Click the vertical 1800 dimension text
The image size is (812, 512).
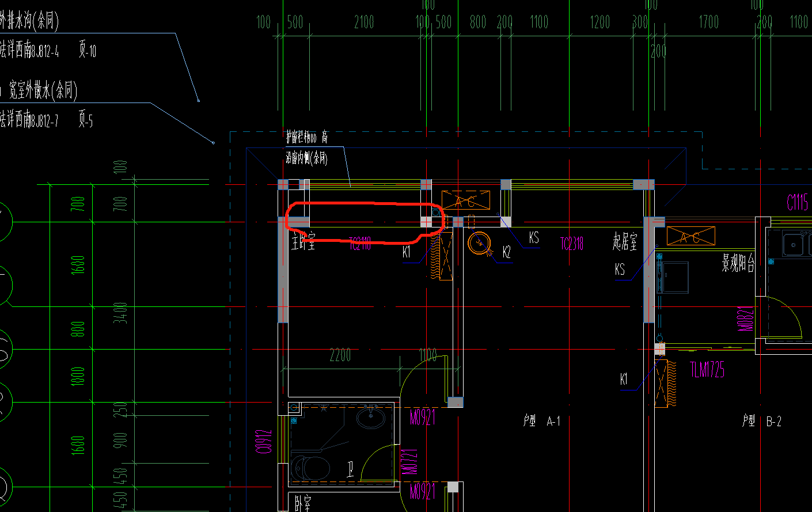click(78, 376)
